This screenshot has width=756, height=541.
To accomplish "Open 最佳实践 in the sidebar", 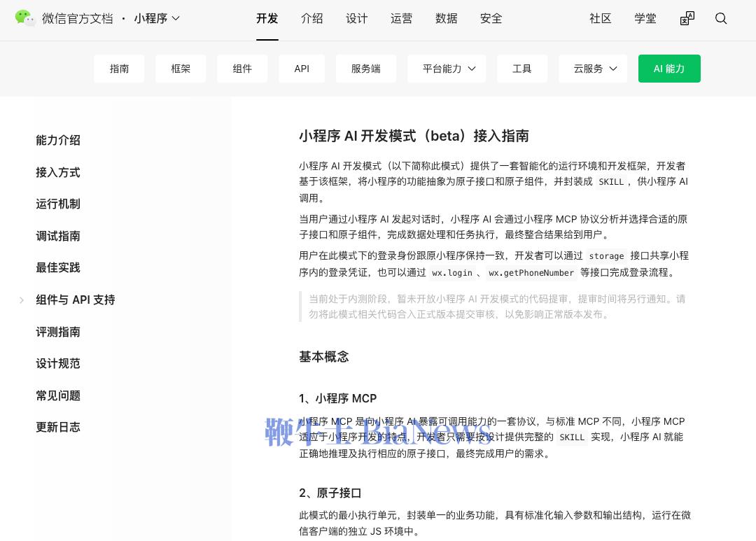I will [58, 267].
